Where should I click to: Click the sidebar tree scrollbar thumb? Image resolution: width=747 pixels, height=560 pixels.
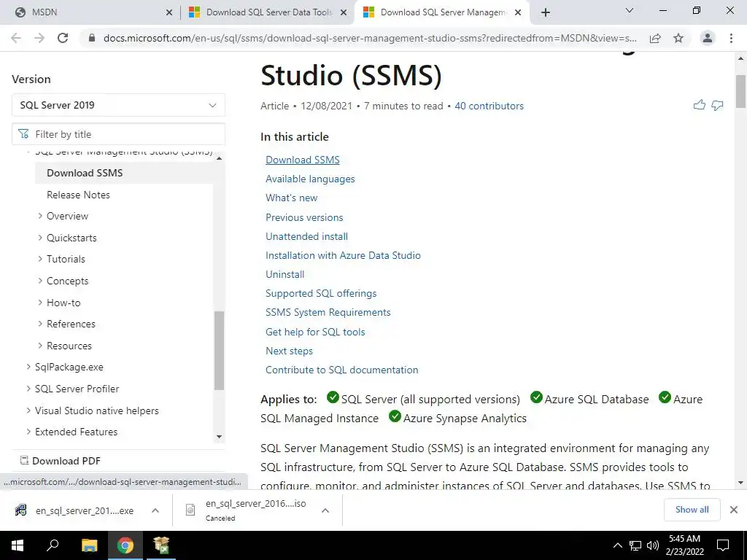coord(219,351)
